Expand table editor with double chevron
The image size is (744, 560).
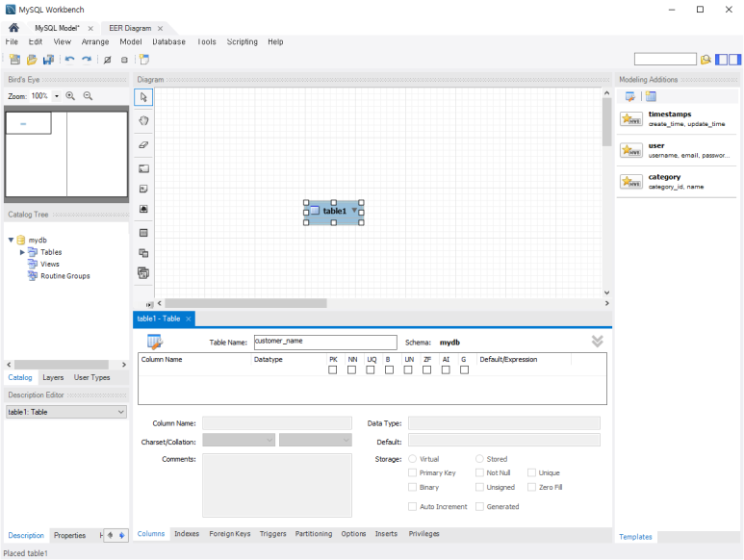tap(598, 342)
